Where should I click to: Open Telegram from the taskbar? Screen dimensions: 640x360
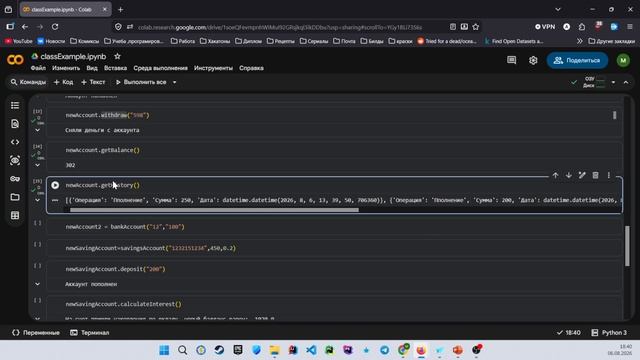[x=384, y=350]
